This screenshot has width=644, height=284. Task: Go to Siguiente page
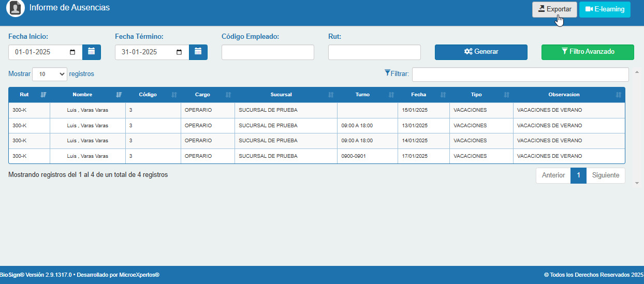(x=606, y=175)
